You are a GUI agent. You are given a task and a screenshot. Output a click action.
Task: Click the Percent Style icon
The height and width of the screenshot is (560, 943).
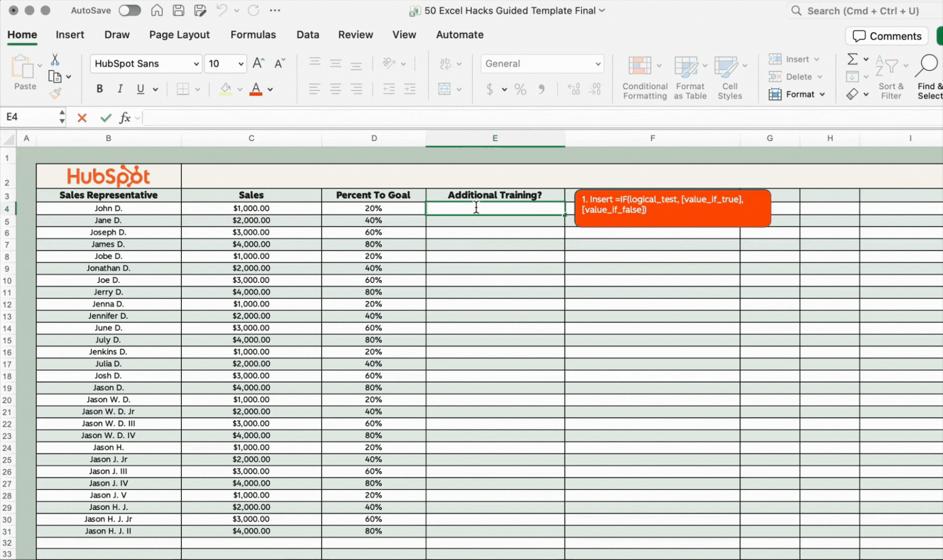pos(520,89)
